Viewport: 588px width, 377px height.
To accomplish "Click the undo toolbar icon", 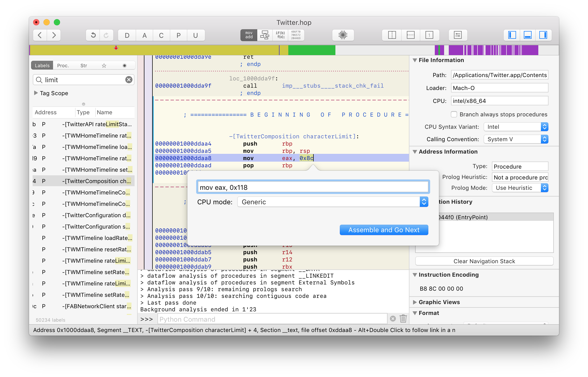I will (93, 35).
